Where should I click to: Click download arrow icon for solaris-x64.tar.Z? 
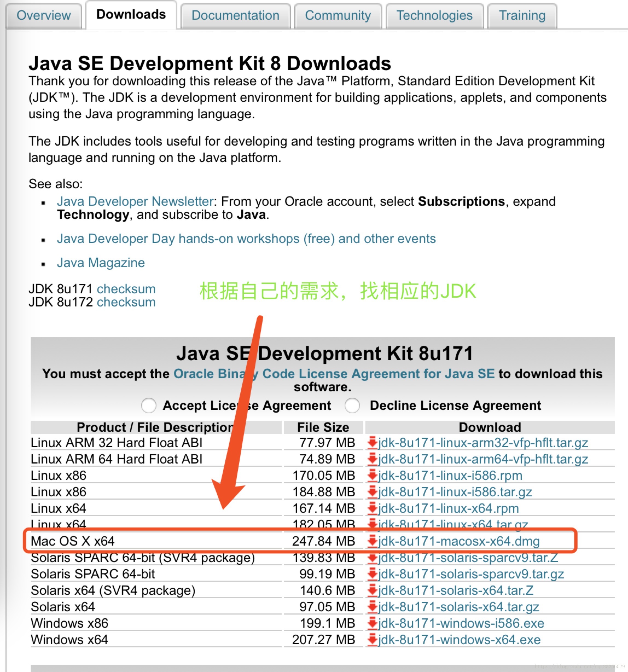tap(372, 590)
